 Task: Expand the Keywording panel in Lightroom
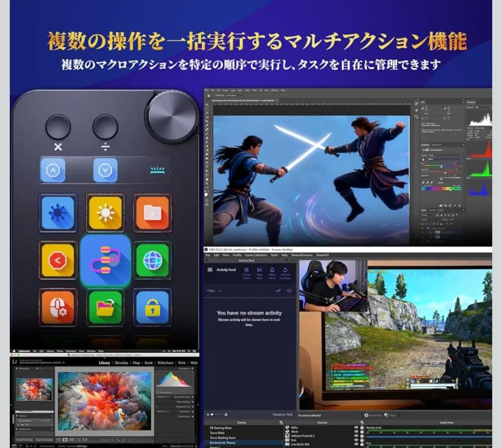click(x=192, y=402)
